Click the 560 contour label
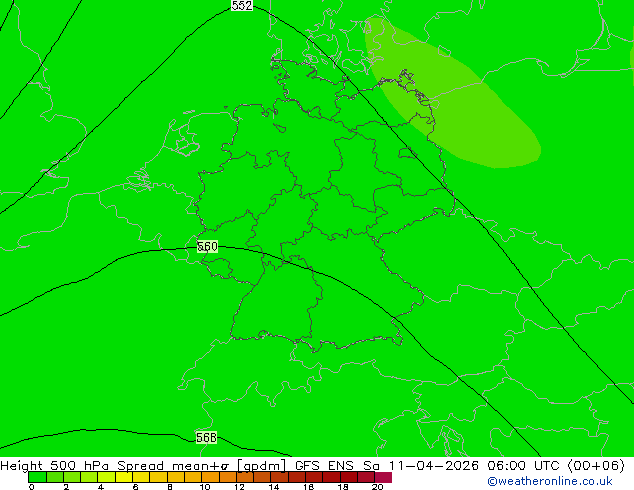Viewport: 634px width, 490px height. coord(207,246)
